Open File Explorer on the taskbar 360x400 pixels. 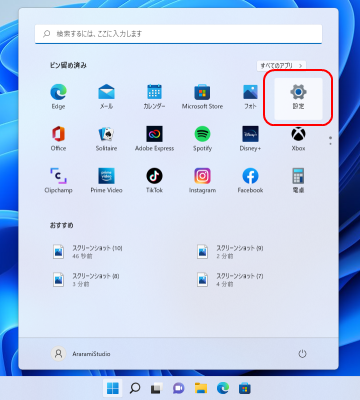(201, 388)
